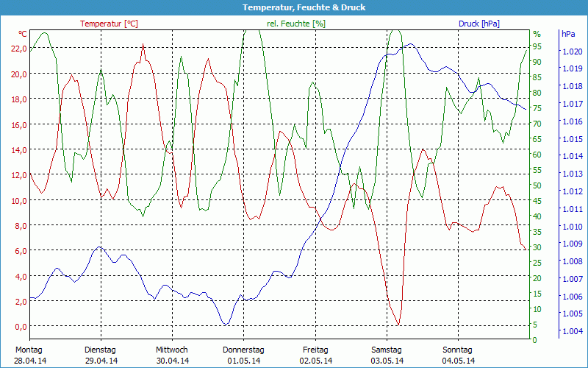Viewport: 588px width, 368px height.
Task: Click the '40' humidity axis value
Action: click(x=537, y=216)
